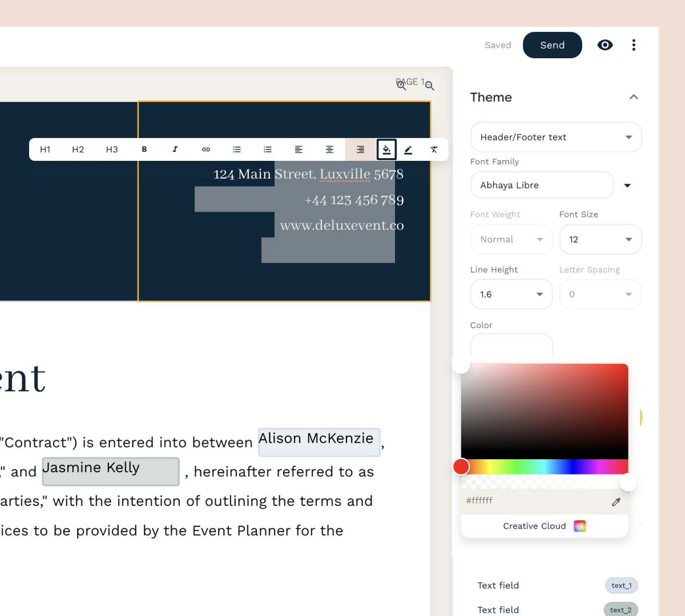This screenshot has width=685, height=616.
Task: Insert a hyperlink using link icon
Action: (206, 149)
